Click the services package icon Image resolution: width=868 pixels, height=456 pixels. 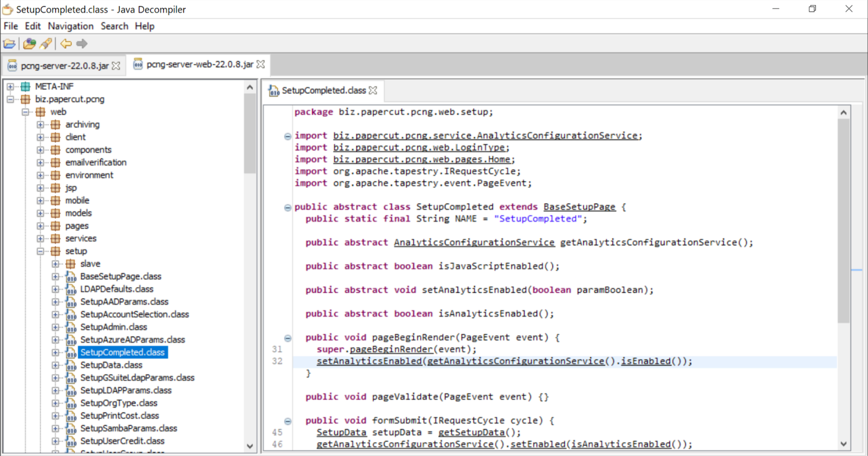pyautogui.click(x=55, y=238)
